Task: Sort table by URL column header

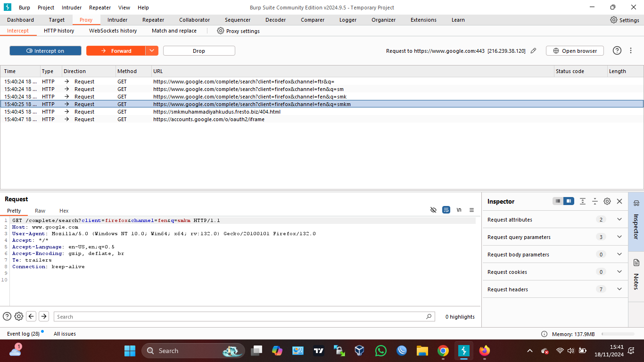Action: coord(352,71)
